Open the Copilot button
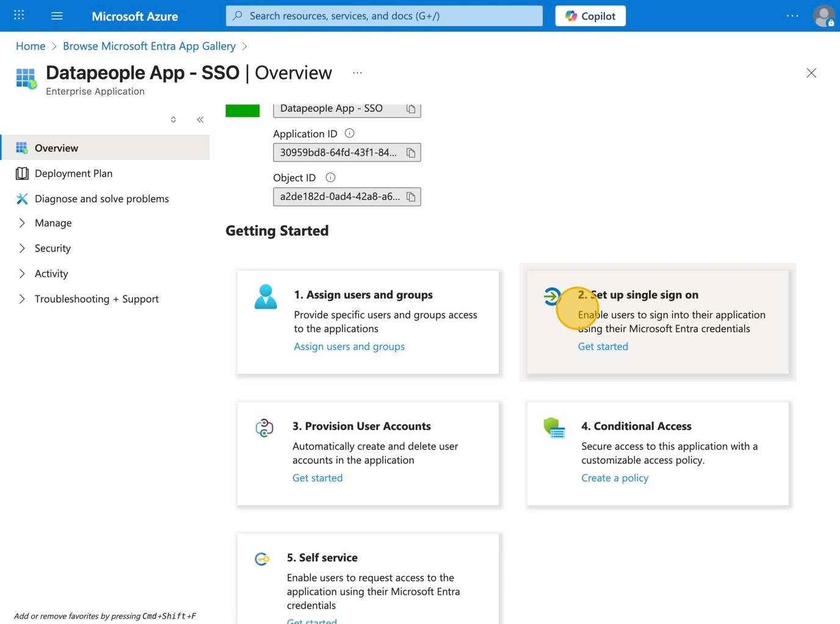Image resolution: width=840 pixels, height=624 pixels. (590, 16)
